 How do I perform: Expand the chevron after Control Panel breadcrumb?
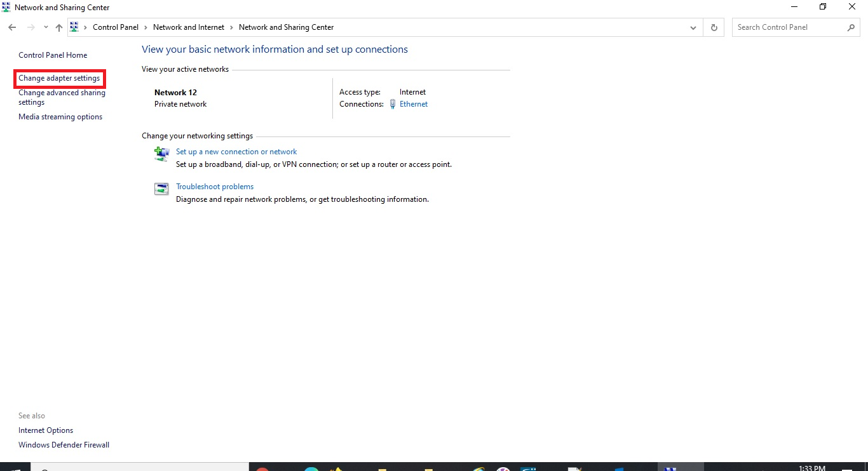pyautogui.click(x=146, y=27)
